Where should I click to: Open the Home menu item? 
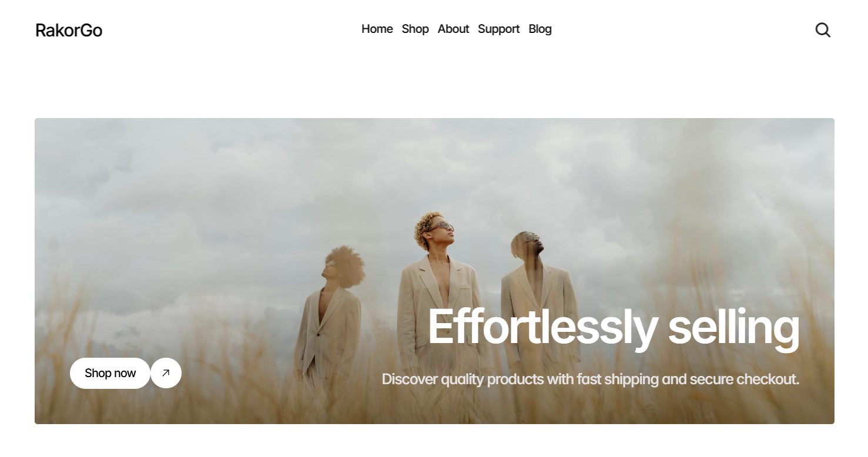click(x=377, y=29)
